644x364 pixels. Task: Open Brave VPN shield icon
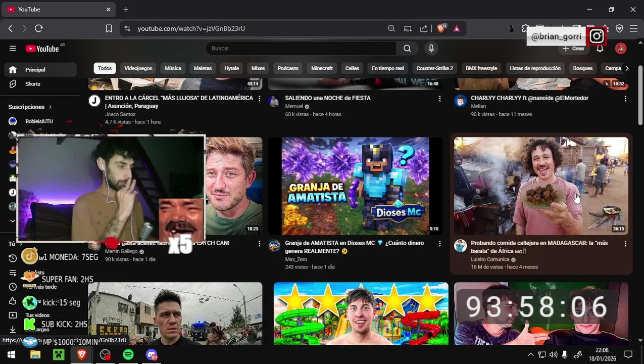(x=619, y=28)
